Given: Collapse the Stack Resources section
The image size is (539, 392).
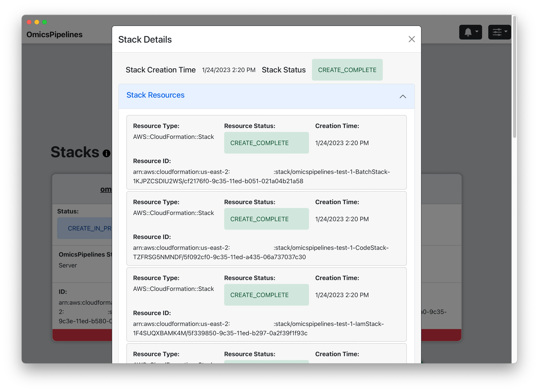Looking at the screenshot, I should (x=403, y=96).
